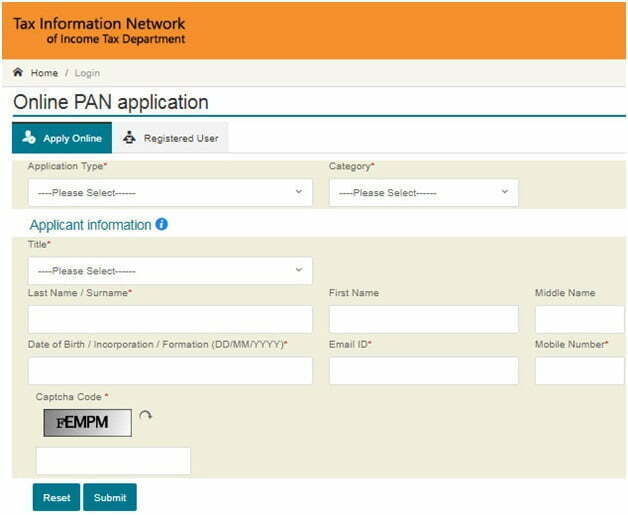Click the Registered User person icon

click(x=129, y=137)
